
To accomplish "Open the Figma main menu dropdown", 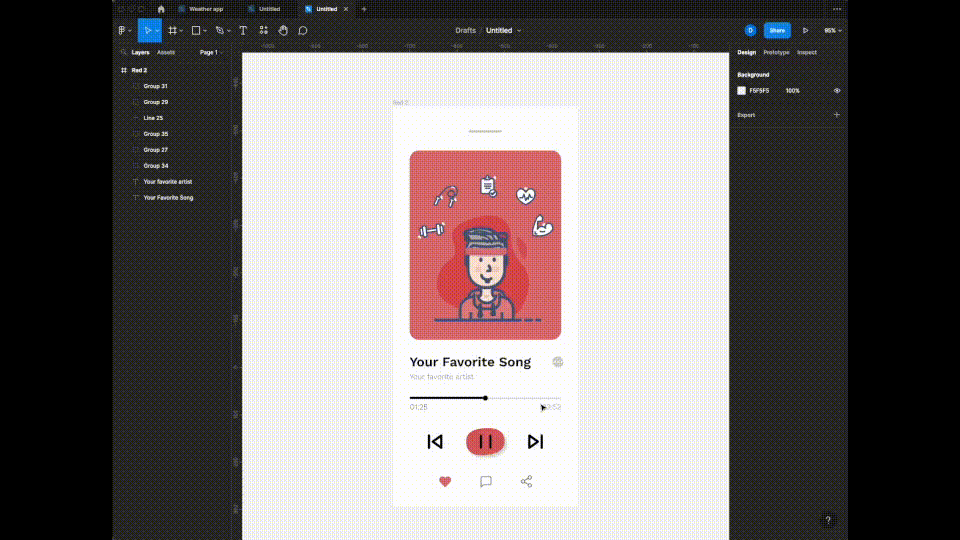I will pyautogui.click(x=123, y=30).
